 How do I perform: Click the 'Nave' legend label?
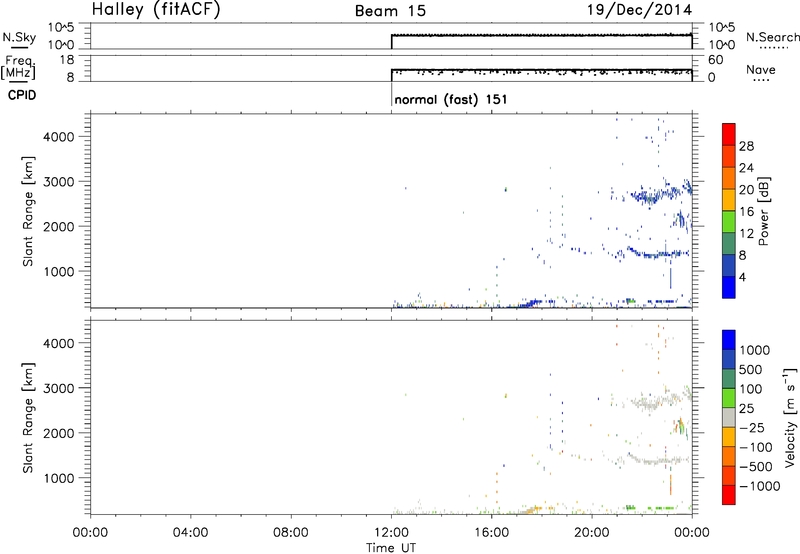point(760,69)
